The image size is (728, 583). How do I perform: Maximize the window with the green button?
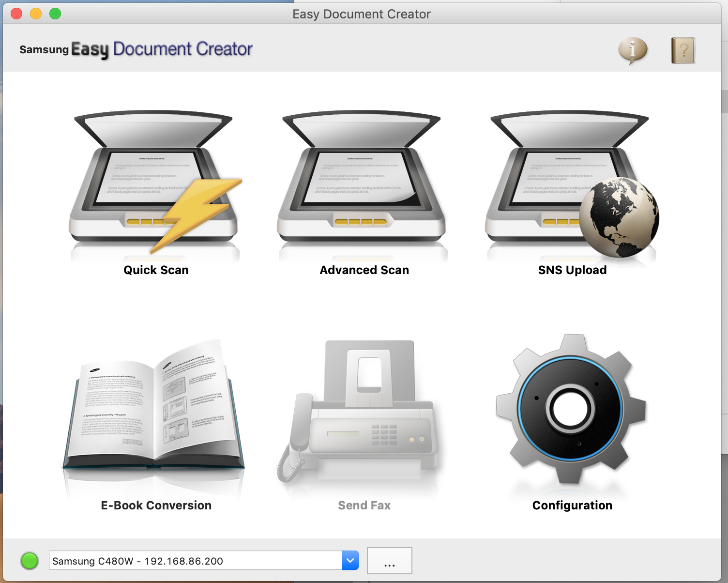55,14
